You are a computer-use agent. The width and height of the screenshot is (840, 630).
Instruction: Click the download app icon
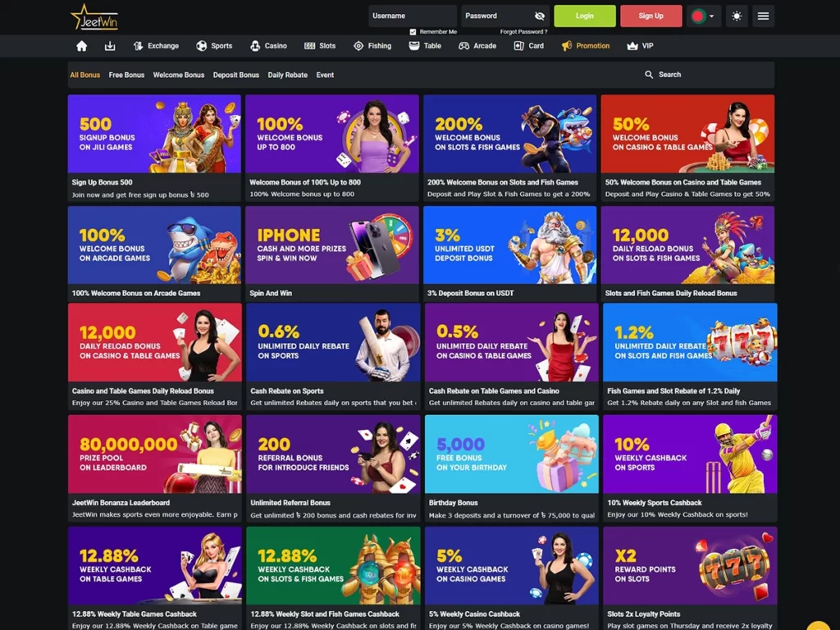(x=110, y=46)
